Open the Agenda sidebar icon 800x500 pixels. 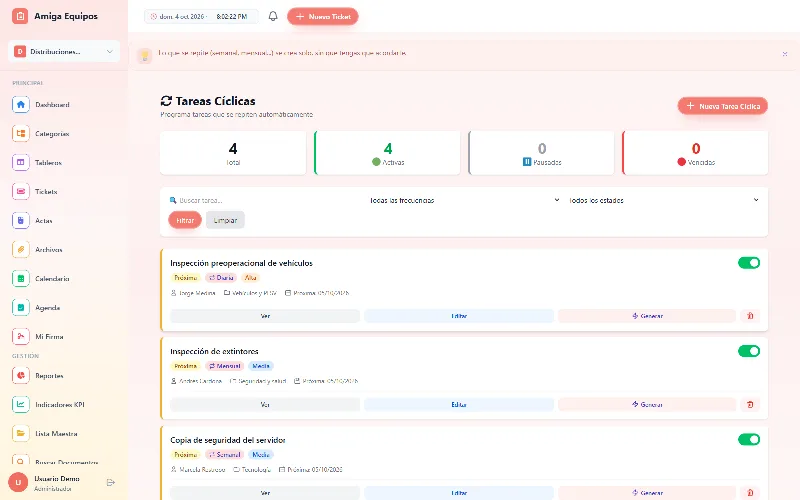point(20,308)
